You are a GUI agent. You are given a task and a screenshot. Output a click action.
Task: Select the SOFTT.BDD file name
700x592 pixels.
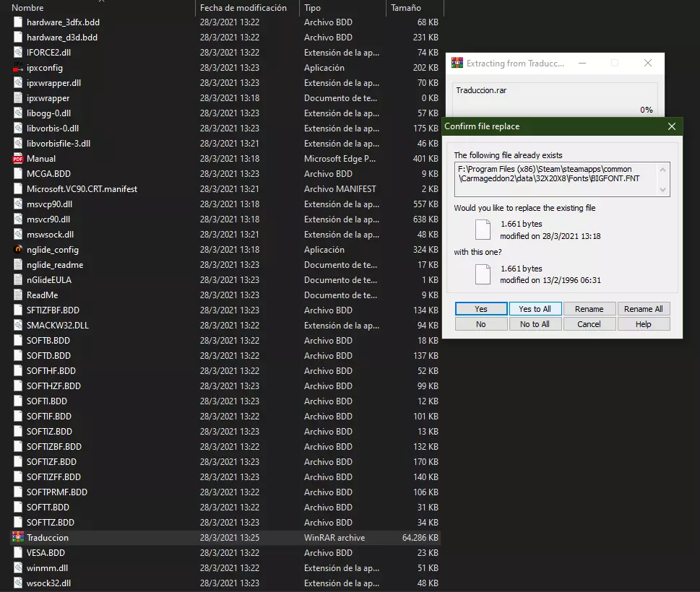coord(48,508)
